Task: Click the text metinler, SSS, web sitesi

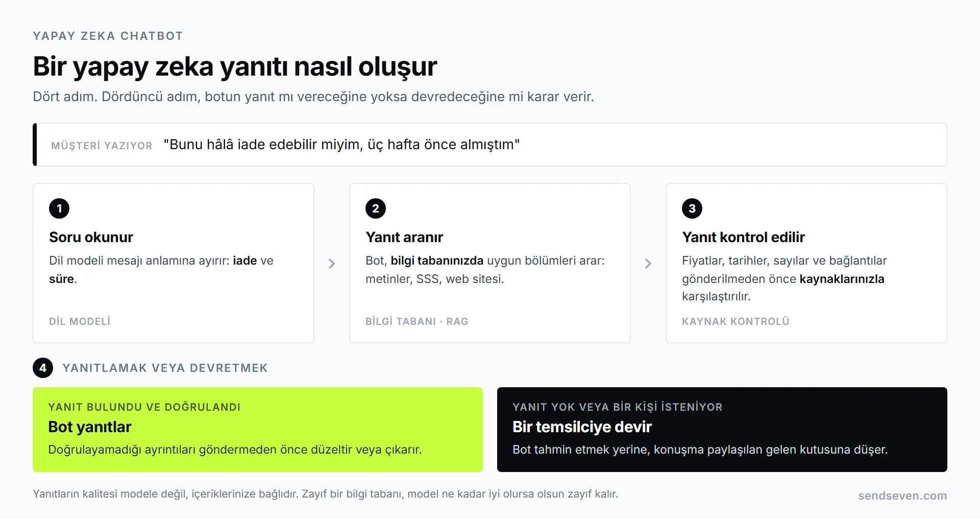Action: [x=435, y=279]
